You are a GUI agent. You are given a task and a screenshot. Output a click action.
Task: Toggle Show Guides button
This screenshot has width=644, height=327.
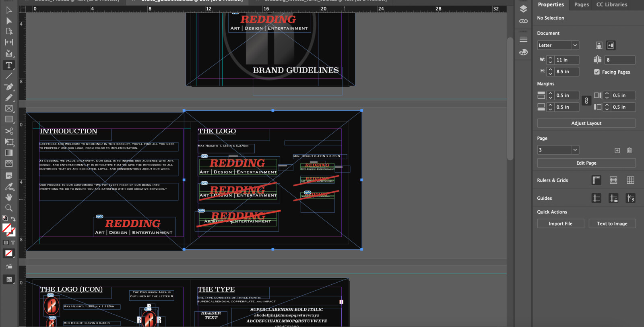click(597, 198)
